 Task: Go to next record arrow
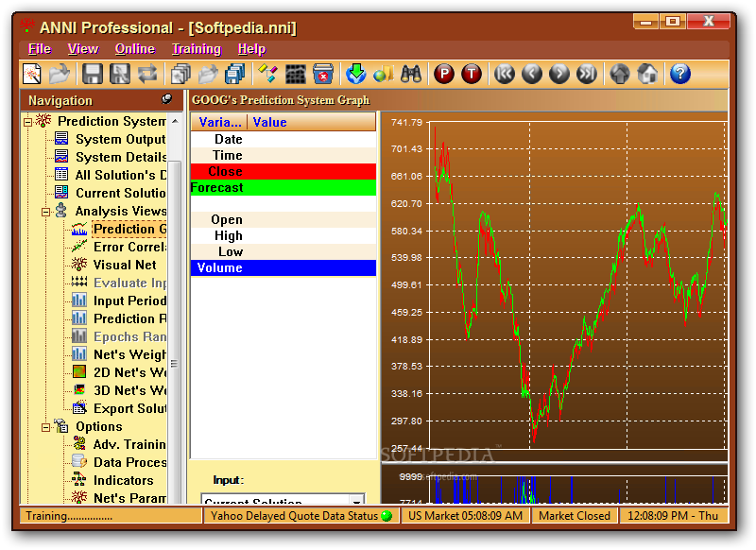point(559,75)
